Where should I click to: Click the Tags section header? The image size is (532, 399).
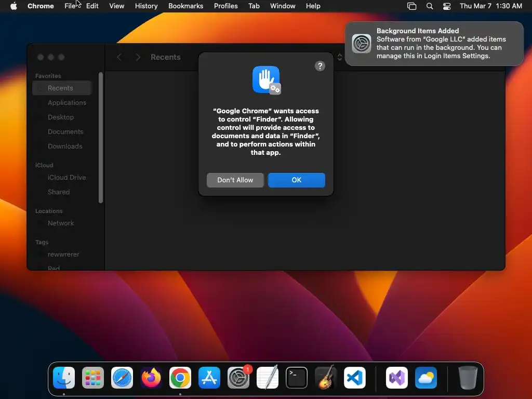pyautogui.click(x=42, y=242)
